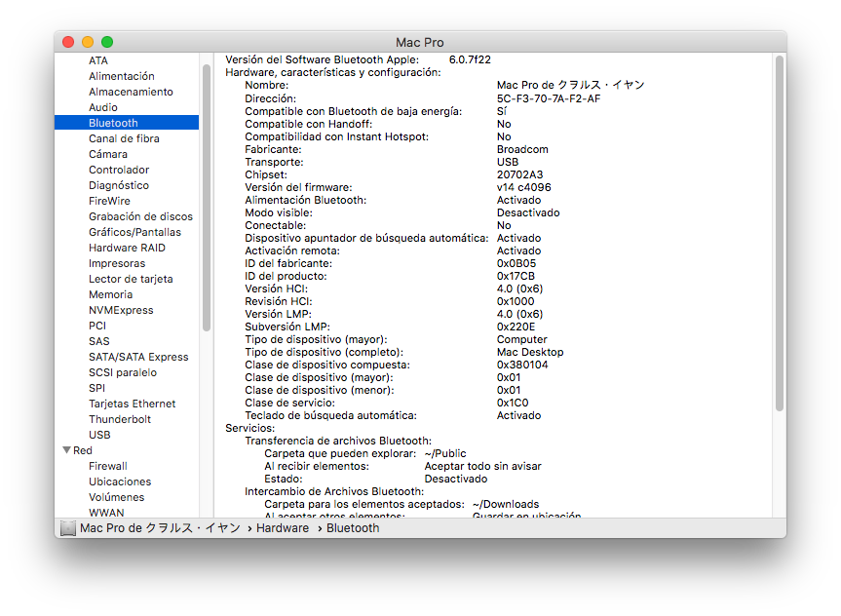Open Impresoras category
The image size is (841, 616).
(x=117, y=263)
